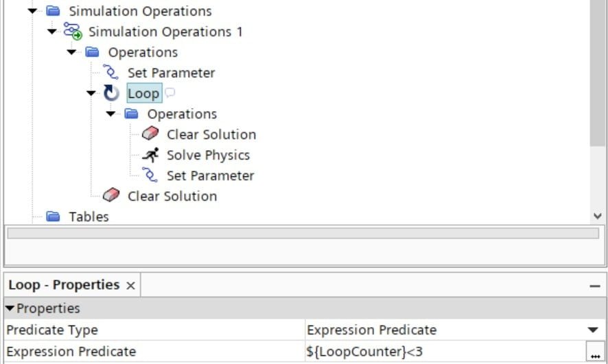Screen dimensions: 608x364
Task: Click the first Set Parameter icon under Operations
Action: pos(111,73)
